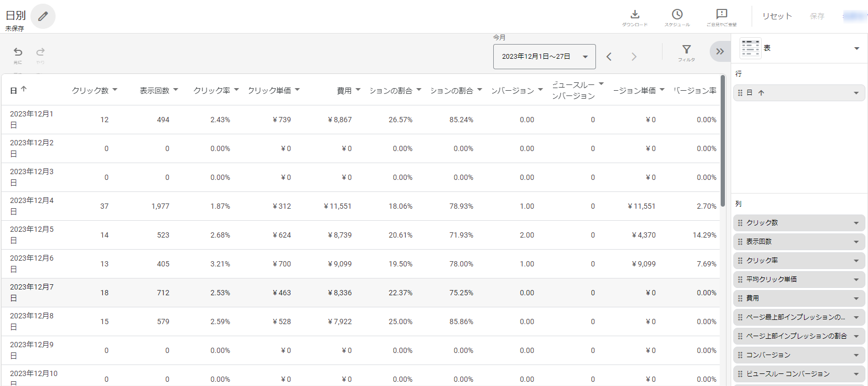The image size is (868, 386).
Task: Open ジョン単価 column header dropdown
Action: (662, 90)
